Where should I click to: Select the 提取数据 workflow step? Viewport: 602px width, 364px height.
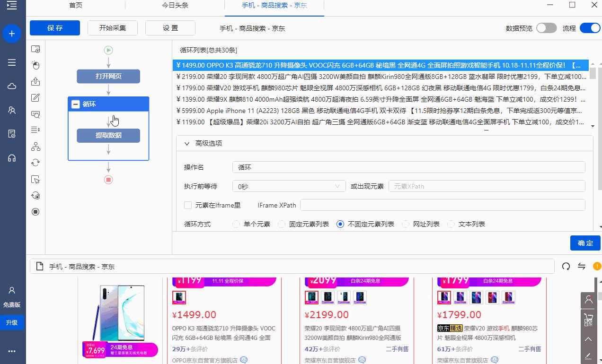tap(108, 136)
